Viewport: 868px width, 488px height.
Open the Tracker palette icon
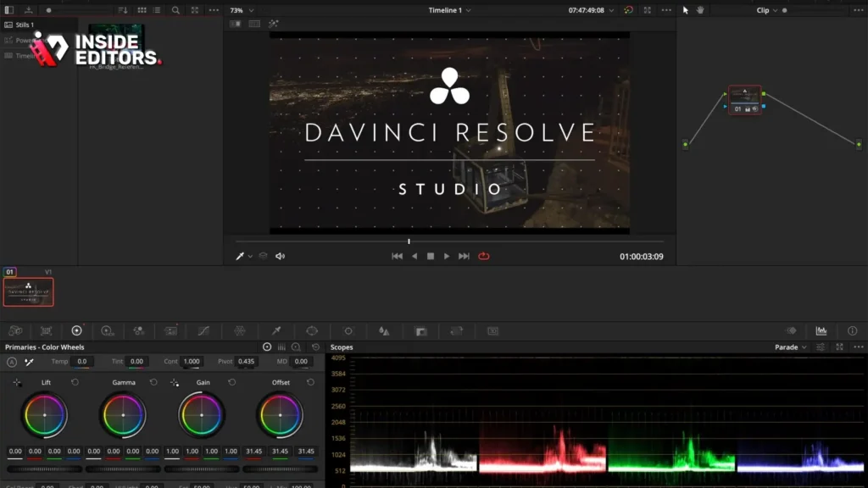coord(348,331)
